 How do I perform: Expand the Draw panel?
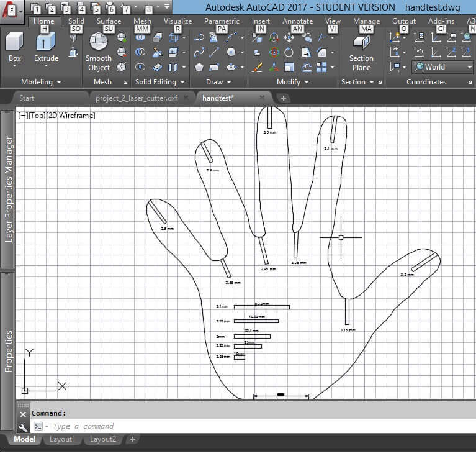pyautogui.click(x=218, y=82)
